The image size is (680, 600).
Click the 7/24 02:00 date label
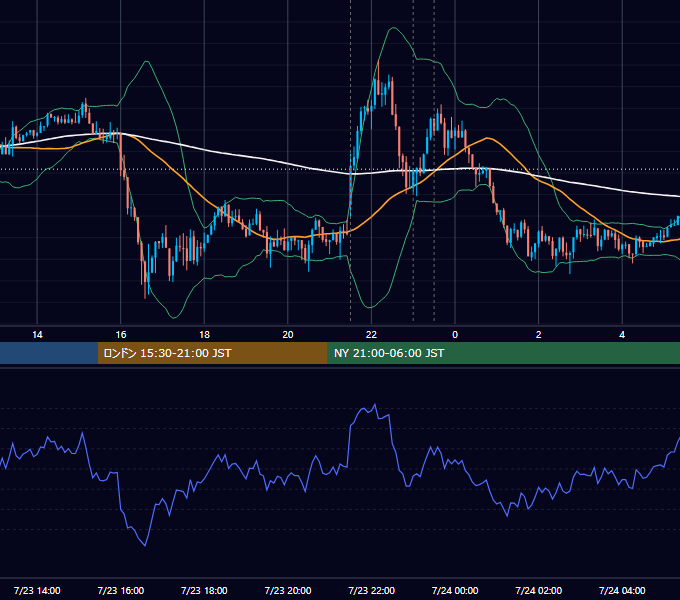(x=539, y=590)
